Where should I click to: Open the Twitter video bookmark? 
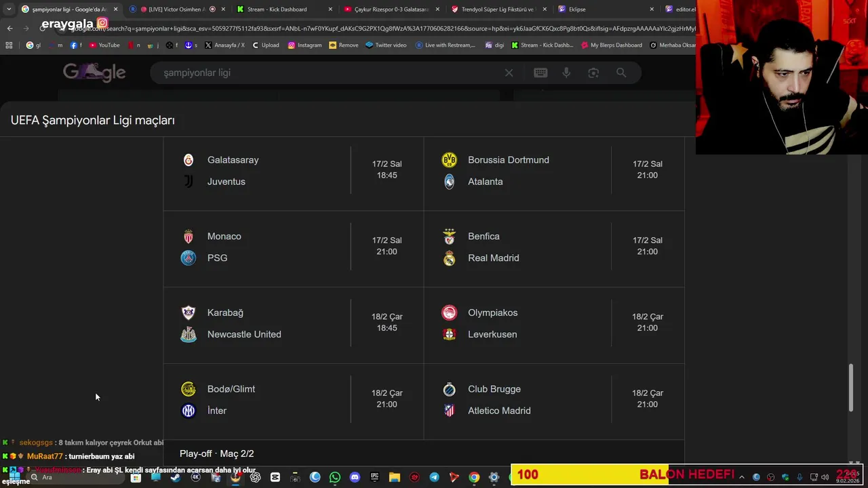pyautogui.click(x=386, y=45)
